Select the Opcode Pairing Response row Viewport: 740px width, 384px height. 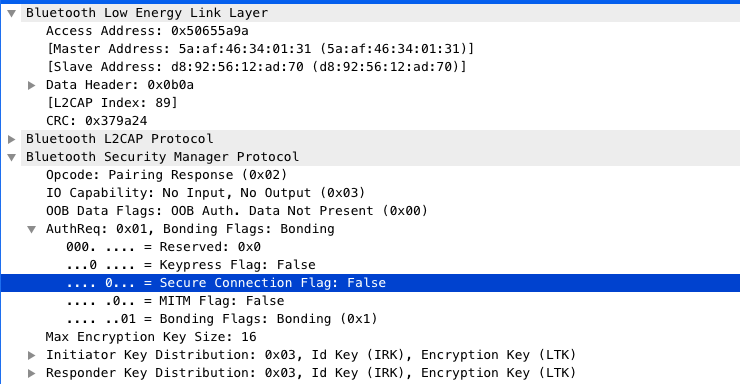point(370,175)
